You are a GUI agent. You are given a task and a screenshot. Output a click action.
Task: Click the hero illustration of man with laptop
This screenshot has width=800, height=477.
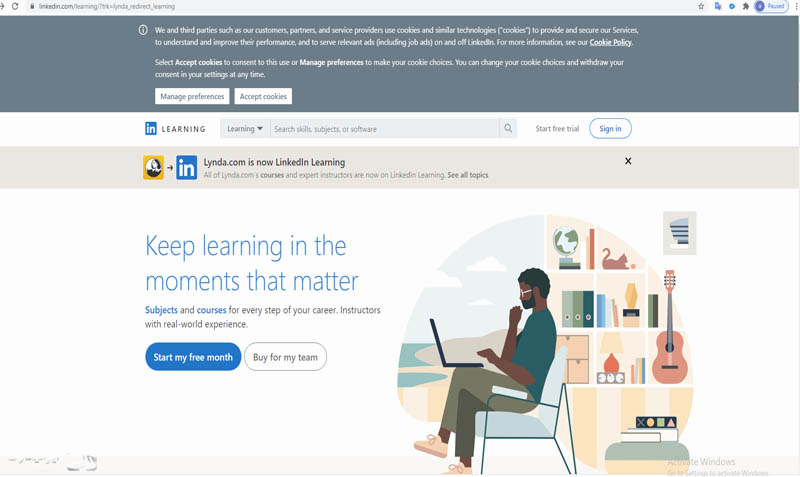546,344
